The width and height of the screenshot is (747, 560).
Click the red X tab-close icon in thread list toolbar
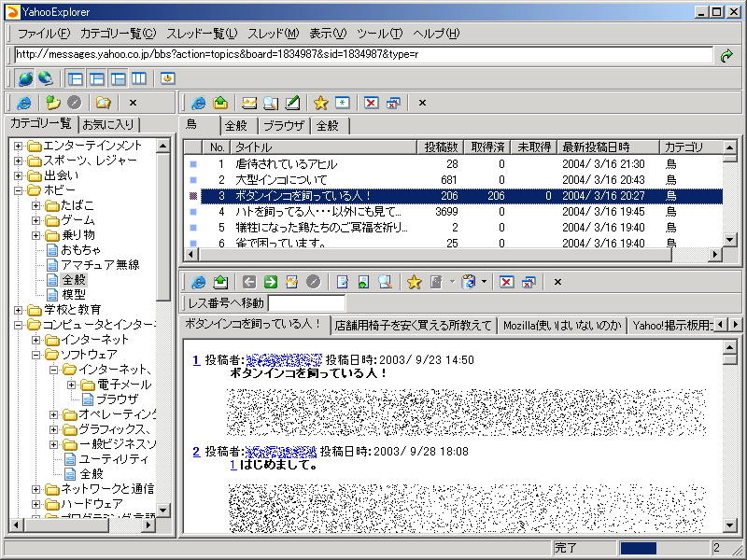click(x=371, y=103)
